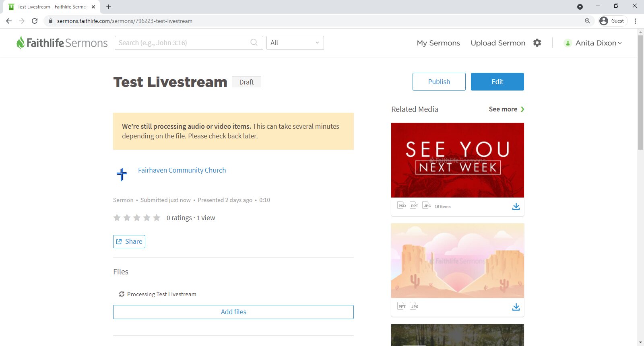Open the Chrome tab search dropdown button
The width and height of the screenshot is (644, 346).
click(580, 7)
